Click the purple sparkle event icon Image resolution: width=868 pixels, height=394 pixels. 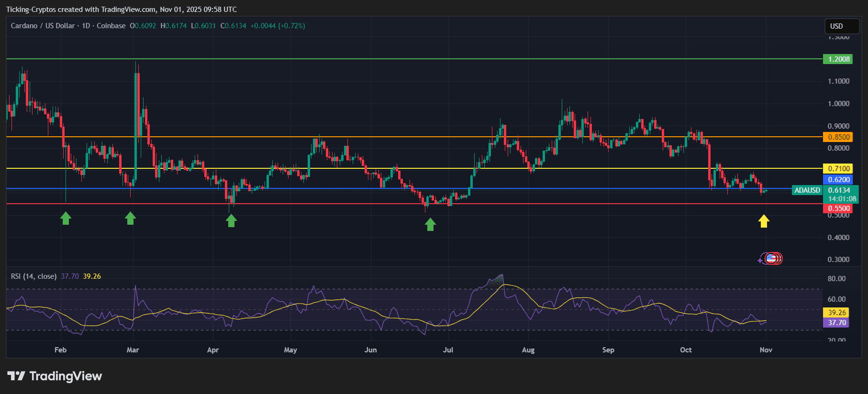click(760, 260)
